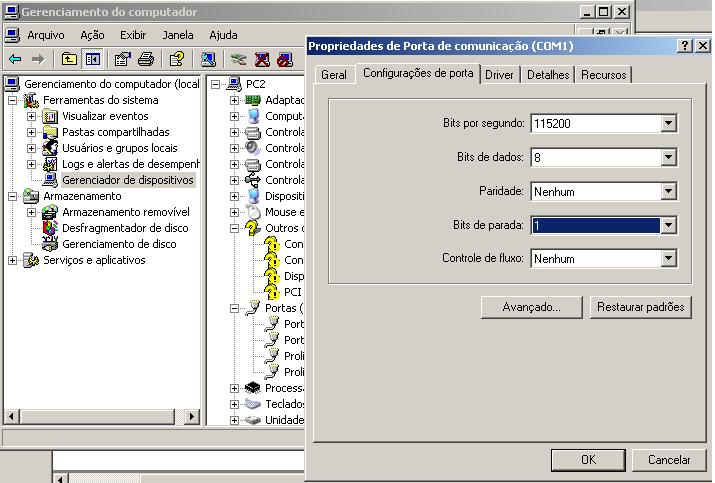The height and width of the screenshot is (483, 715).
Task: Open the Ajuda menu
Action: (x=223, y=35)
